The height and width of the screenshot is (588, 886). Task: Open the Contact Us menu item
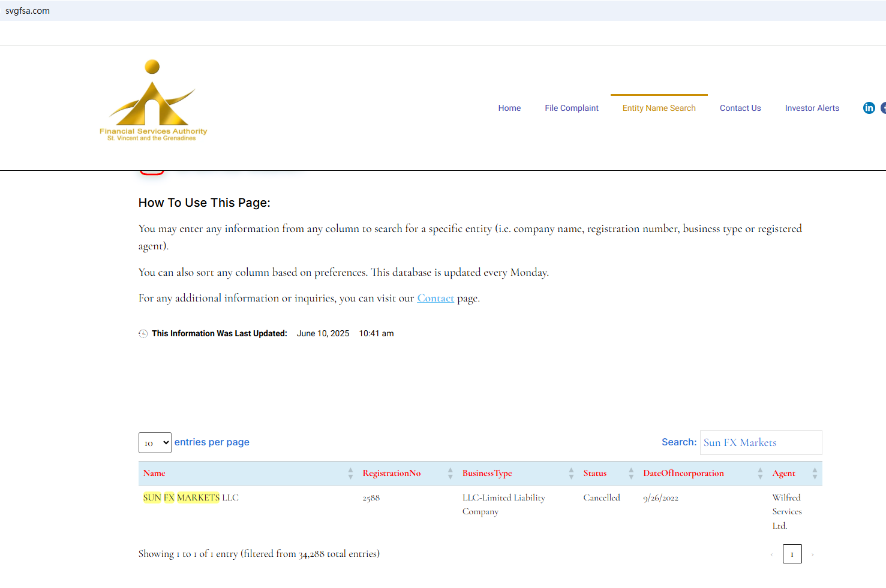740,108
